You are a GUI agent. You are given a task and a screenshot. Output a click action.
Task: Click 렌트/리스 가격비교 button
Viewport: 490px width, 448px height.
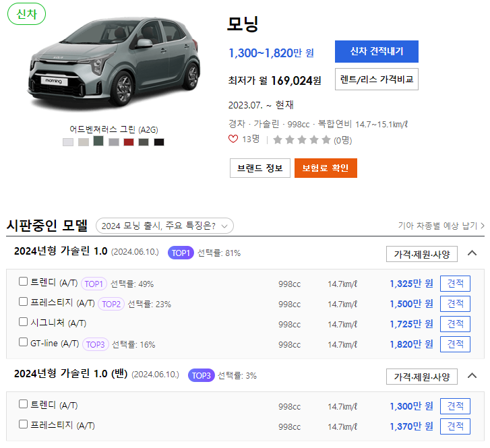click(377, 79)
